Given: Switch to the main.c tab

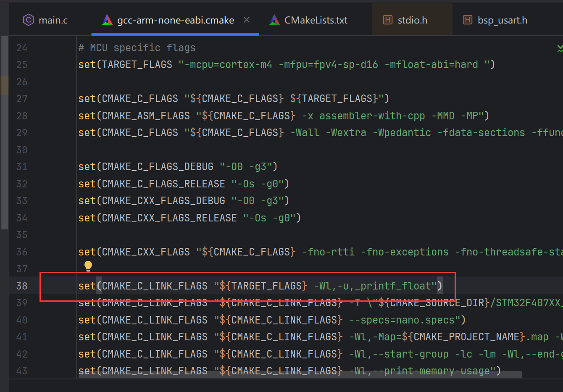Looking at the screenshot, I should pos(45,20).
